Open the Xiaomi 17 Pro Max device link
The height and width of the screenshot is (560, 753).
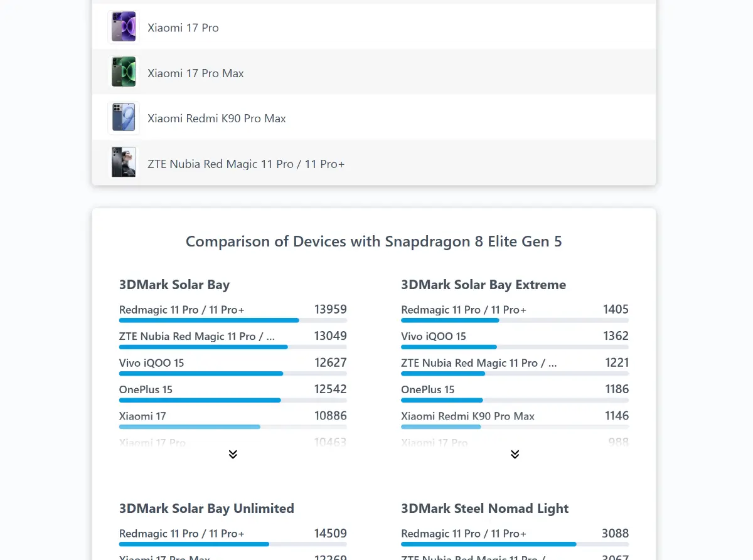(196, 73)
